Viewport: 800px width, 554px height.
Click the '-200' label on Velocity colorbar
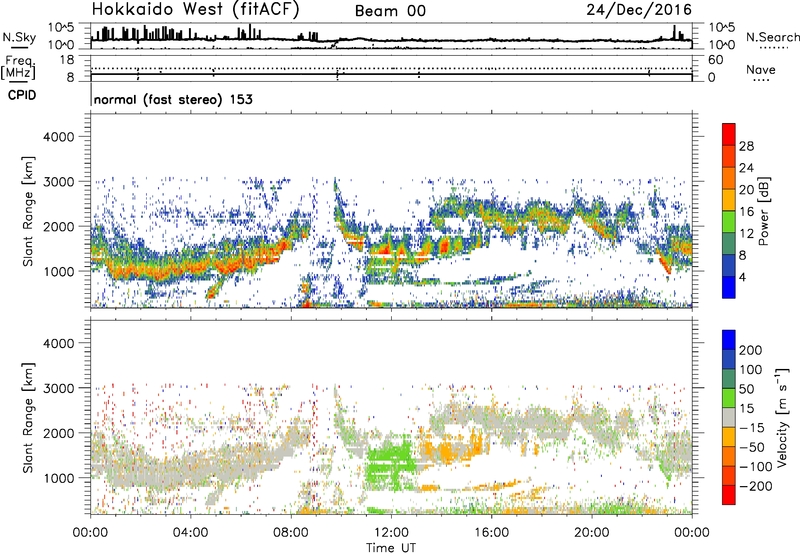(x=755, y=486)
